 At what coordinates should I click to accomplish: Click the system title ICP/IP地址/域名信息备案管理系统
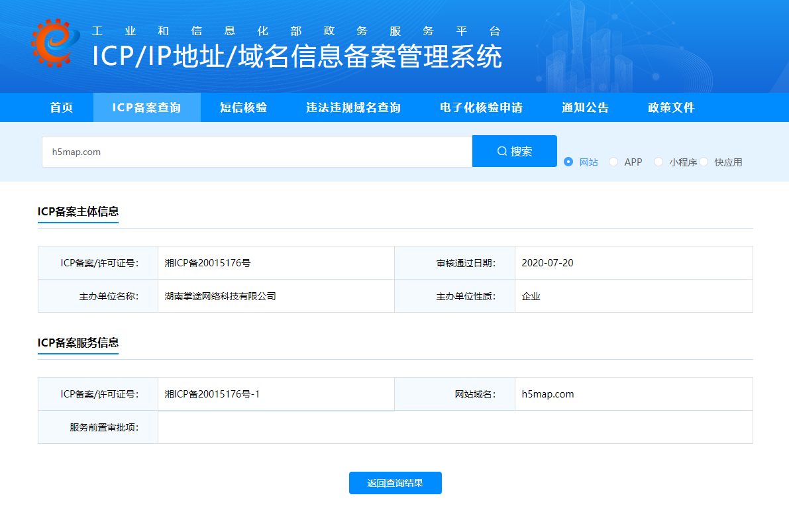coord(297,56)
